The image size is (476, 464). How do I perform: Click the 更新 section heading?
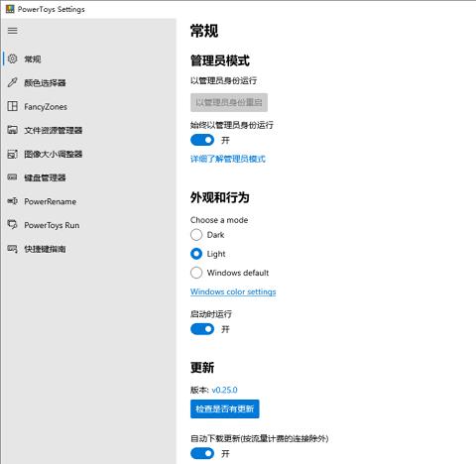[x=202, y=368]
